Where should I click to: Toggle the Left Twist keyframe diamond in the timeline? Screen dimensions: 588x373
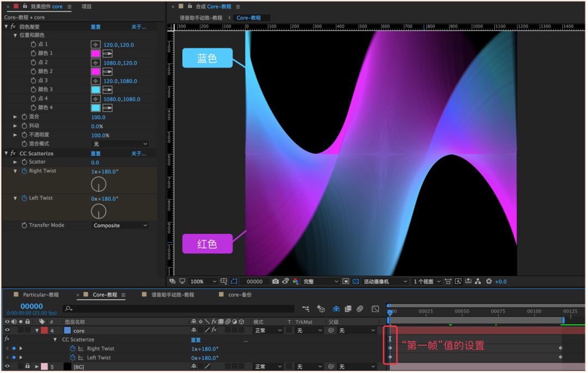coord(14,358)
